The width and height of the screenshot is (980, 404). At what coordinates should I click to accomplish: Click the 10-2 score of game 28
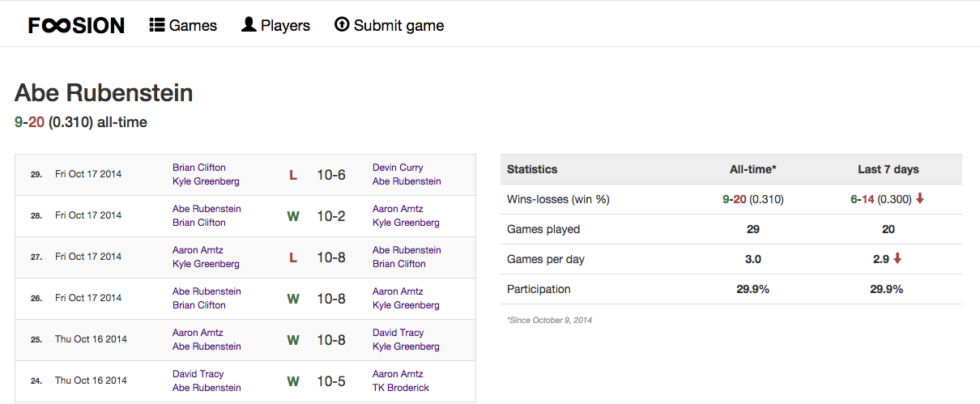331,216
